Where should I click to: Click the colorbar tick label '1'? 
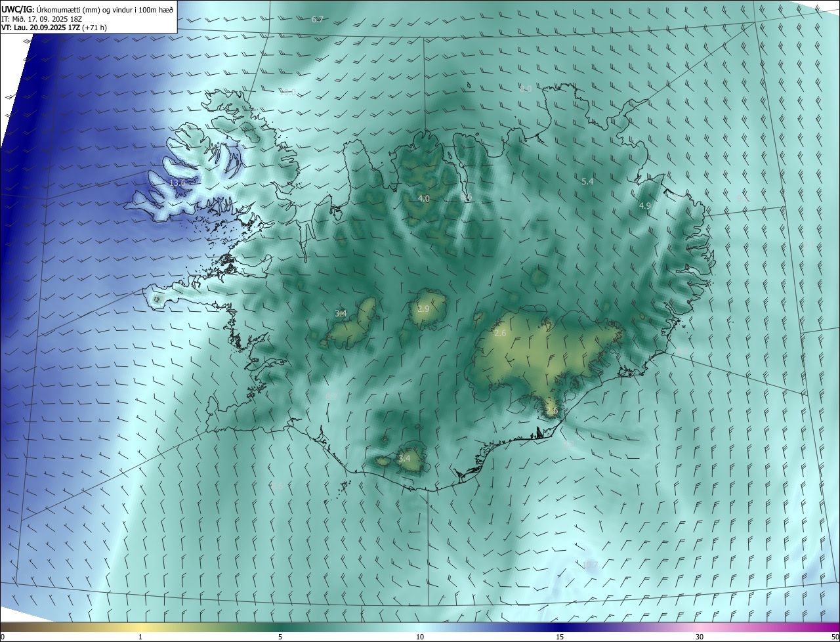[140, 637]
